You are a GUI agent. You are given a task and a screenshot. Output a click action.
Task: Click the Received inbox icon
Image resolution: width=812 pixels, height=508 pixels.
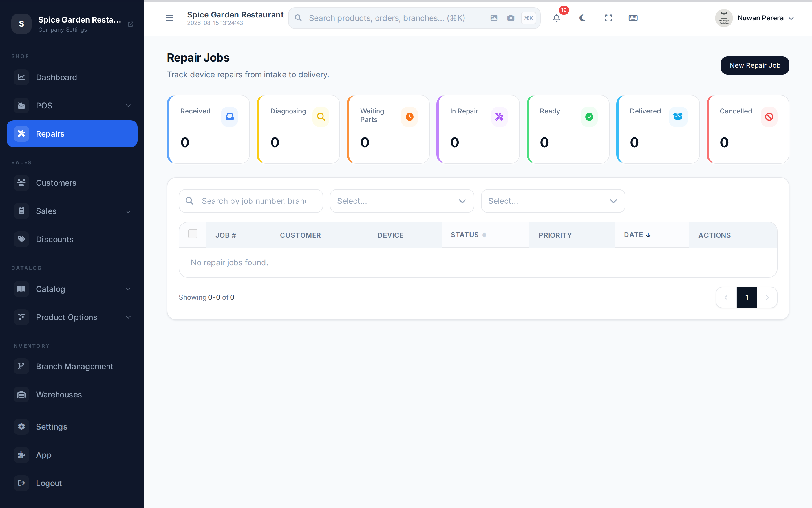point(230,117)
